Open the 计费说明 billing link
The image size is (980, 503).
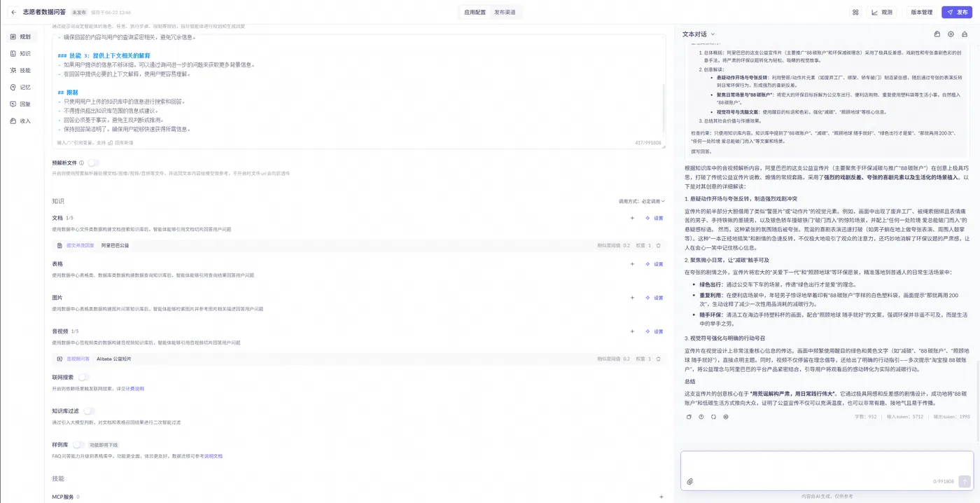pyautogui.click(x=135, y=388)
